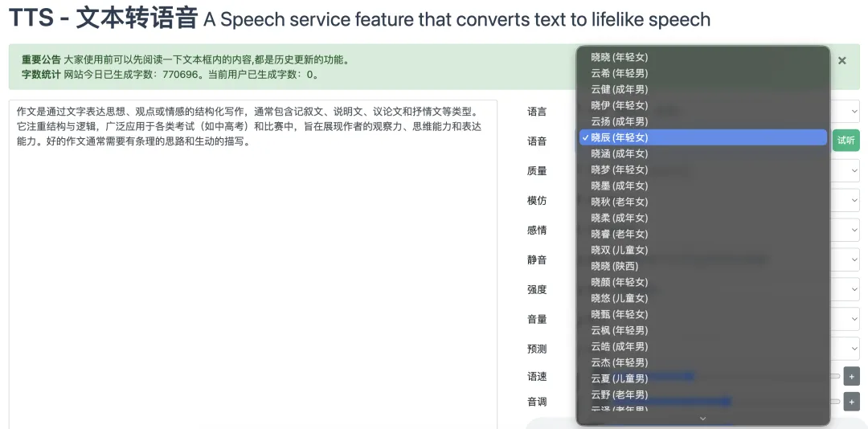Click into the 作文 text input area
The height and width of the screenshot is (429, 868).
pos(253,265)
